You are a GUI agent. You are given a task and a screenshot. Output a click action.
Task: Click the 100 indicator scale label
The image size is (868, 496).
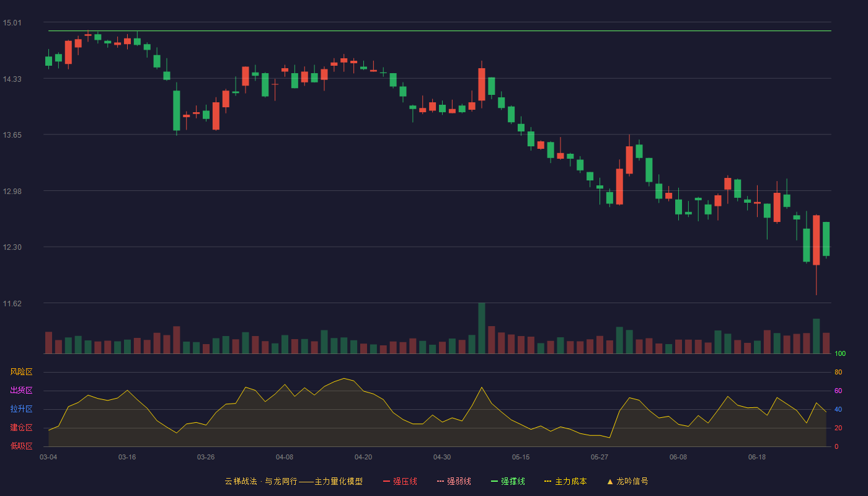point(840,354)
